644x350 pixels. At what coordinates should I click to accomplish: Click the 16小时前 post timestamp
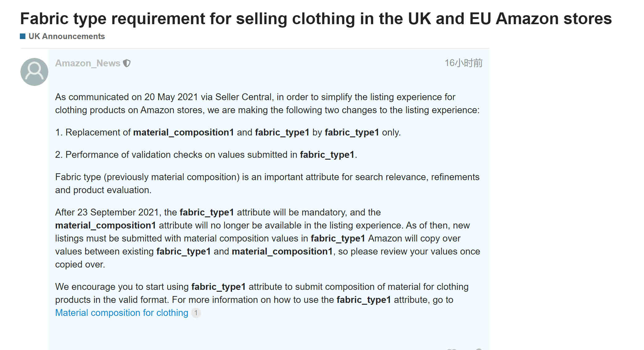(463, 63)
